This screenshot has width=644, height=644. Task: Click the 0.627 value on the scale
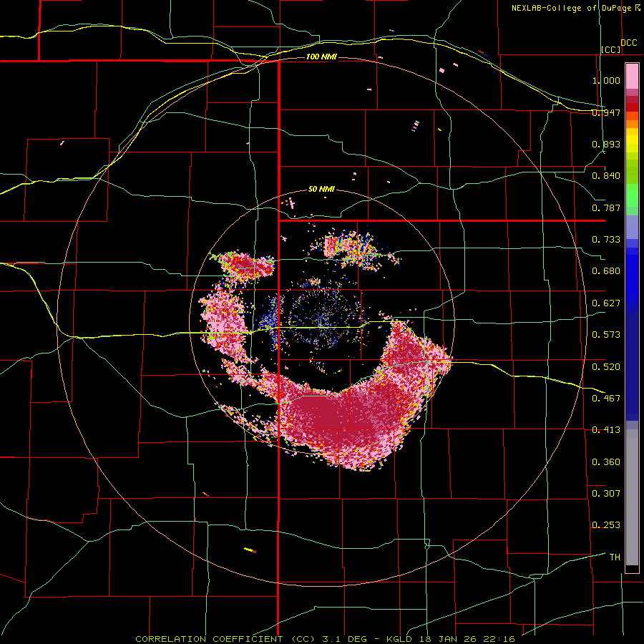pos(606,303)
